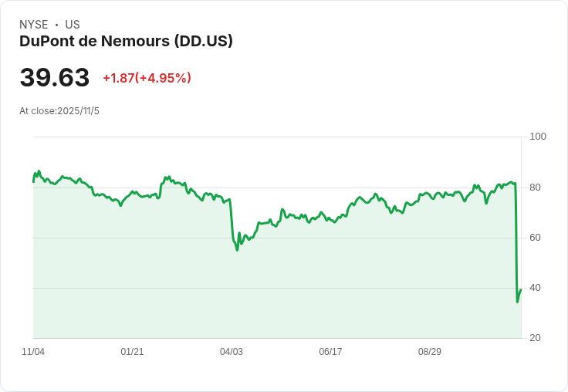Select the 39.63 price value
The image size is (568, 392).
click(55, 78)
